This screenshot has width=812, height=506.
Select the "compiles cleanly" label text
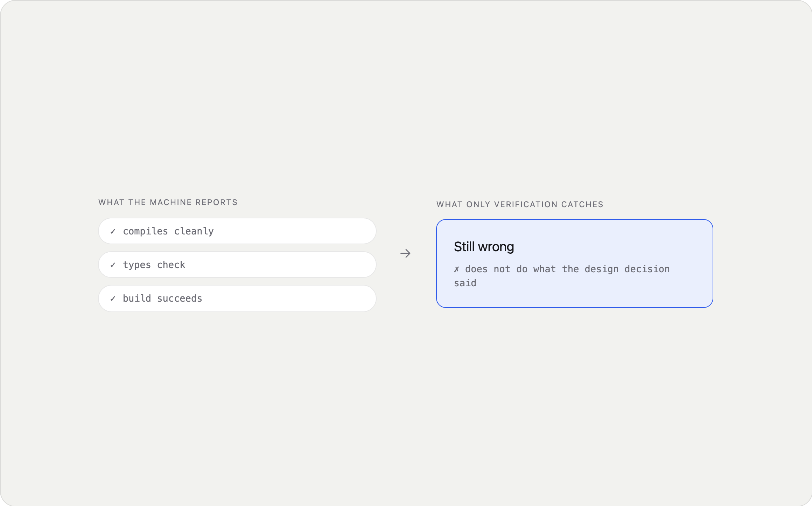(x=168, y=231)
